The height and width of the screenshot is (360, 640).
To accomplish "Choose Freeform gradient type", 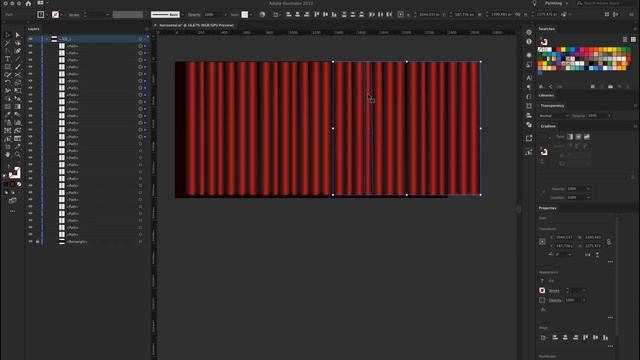I will click(587, 137).
